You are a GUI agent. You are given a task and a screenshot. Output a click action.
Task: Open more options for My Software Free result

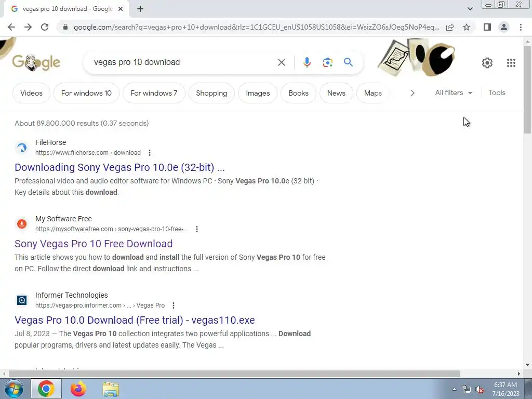click(196, 229)
